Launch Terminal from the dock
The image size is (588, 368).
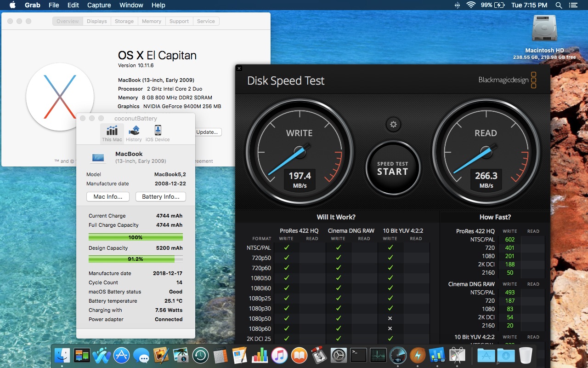tap(358, 355)
